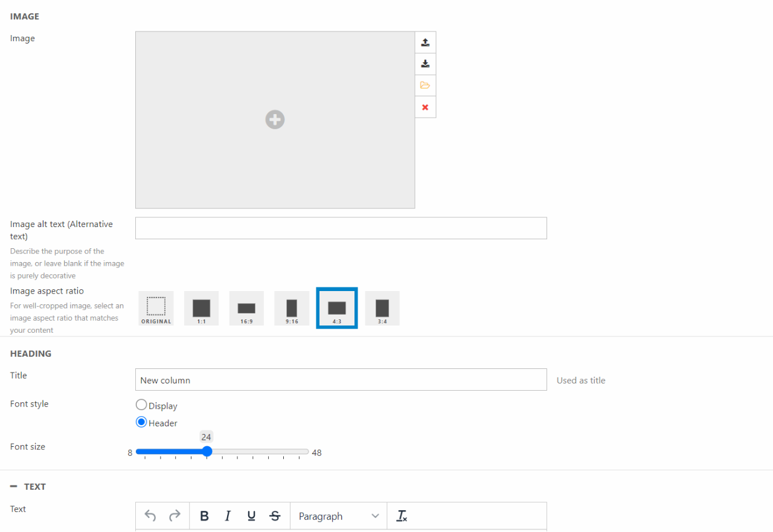Toggle italic formatting
Viewport: 773px width, 532px height.
(228, 516)
